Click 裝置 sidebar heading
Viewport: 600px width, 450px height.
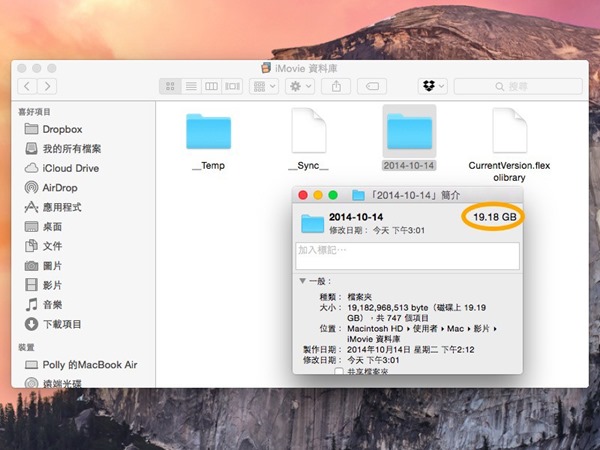[x=26, y=347]
